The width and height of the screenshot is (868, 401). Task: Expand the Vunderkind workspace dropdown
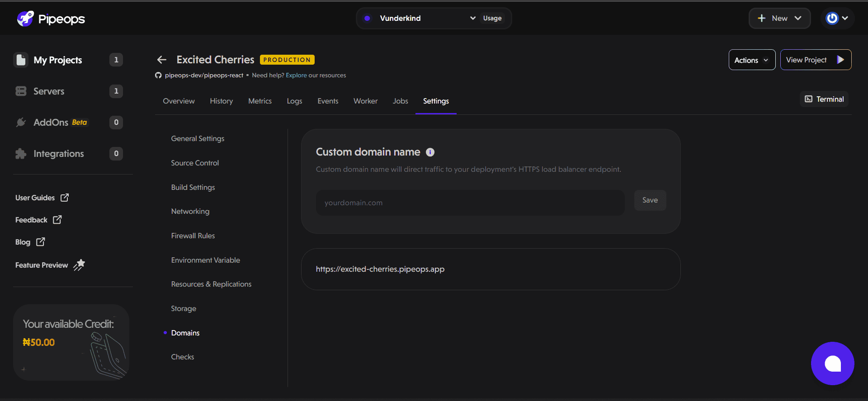[x=473, y=18]
